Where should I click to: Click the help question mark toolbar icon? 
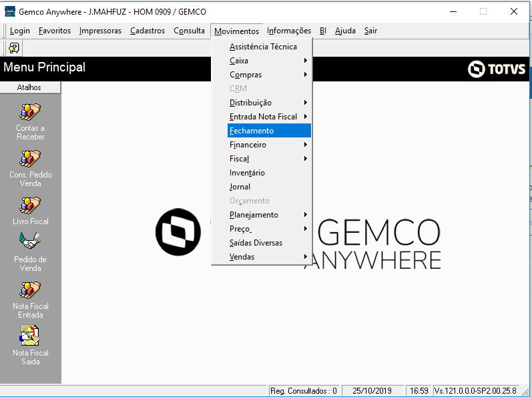[14, 48]
